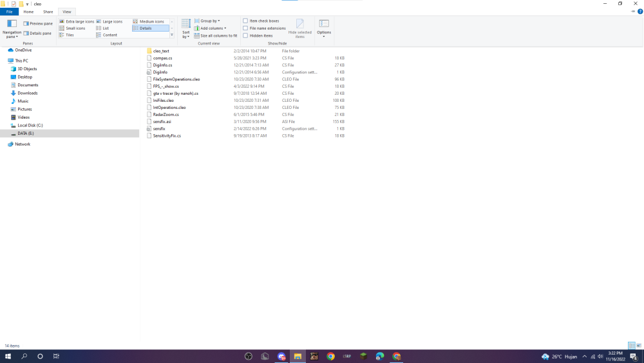Open taskbar Search
Screen dimensions: 644x363
[24, 357]
